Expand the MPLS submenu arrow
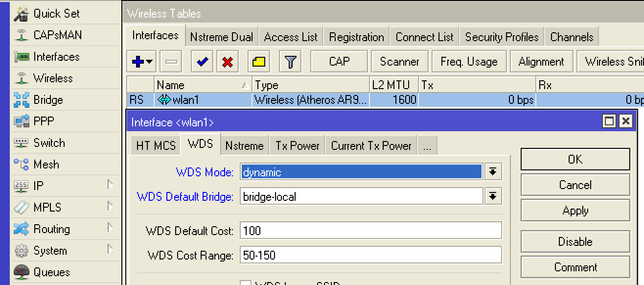This screenshot has width=644, height=285. pyautogui.click(x=110, y=207)
